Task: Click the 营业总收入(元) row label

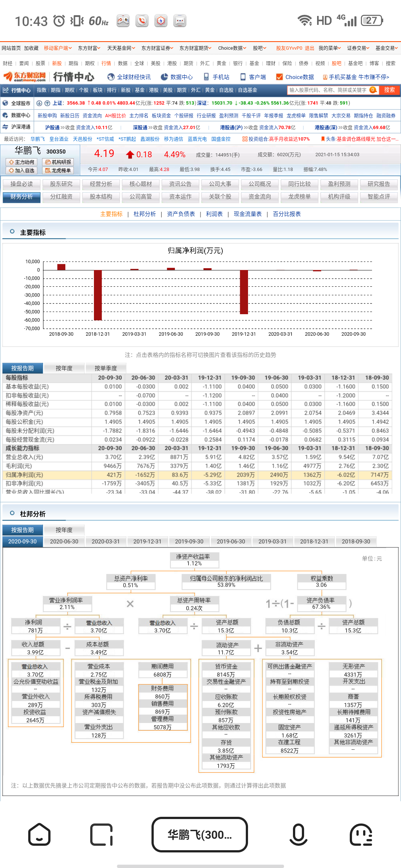Action: 24,457
